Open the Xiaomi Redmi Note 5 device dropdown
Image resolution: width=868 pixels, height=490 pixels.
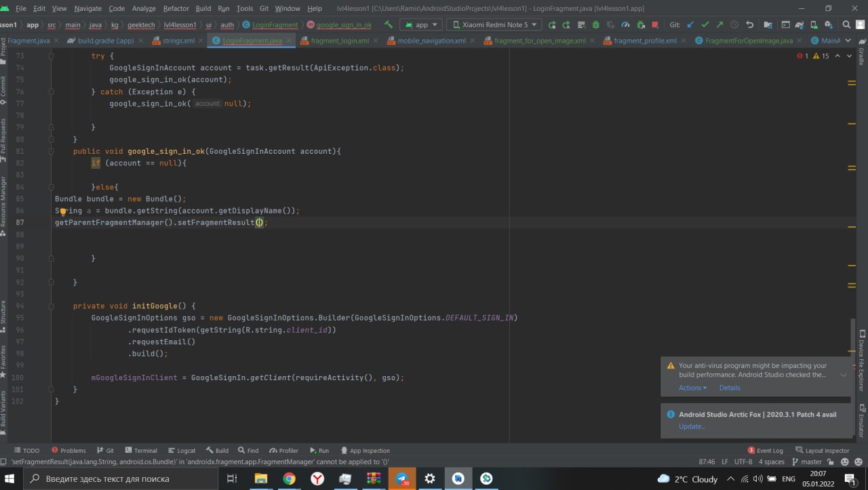pos(493,24)
